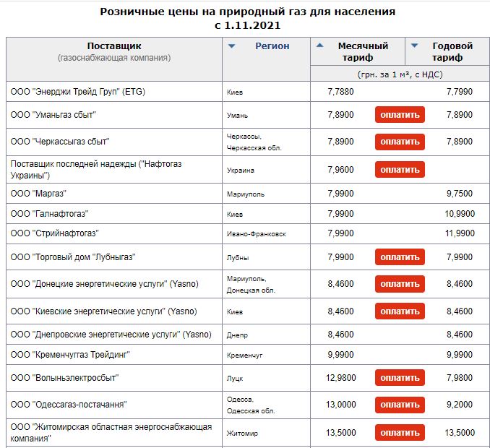
Task: Click the sort arrow beside Годовой тариф
Action: [x=415, y=46]
